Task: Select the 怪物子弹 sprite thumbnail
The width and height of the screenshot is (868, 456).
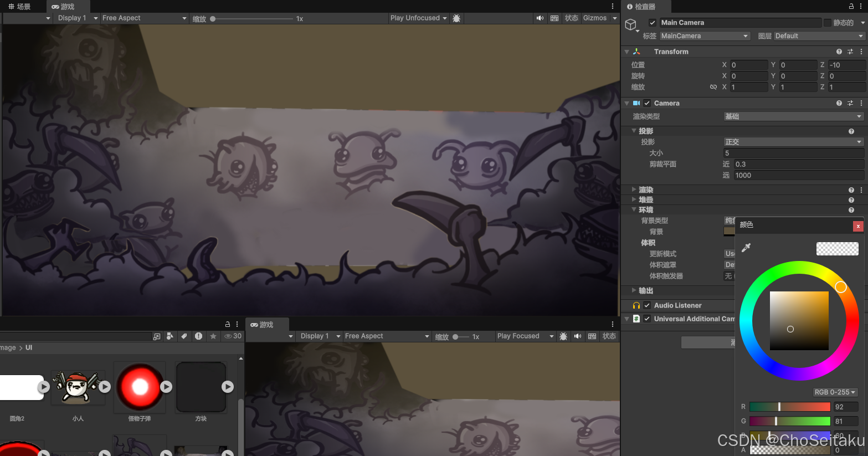Action: [x=140, y=387]
